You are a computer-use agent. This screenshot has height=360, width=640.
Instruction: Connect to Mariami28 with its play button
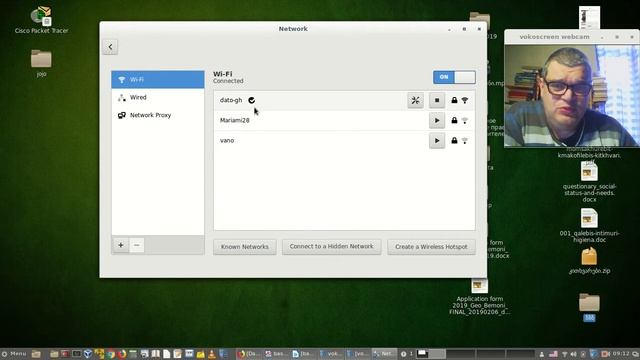[437, 120]
